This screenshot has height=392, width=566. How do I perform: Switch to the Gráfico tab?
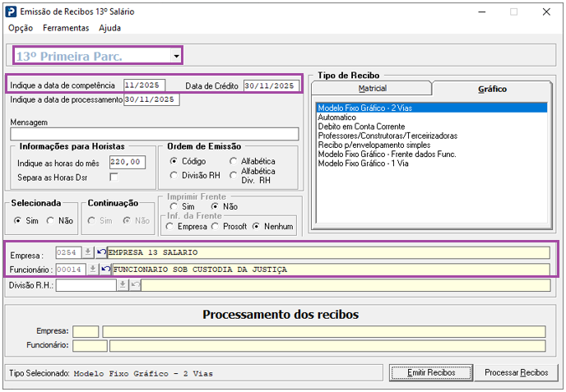[x=492, y=89]
